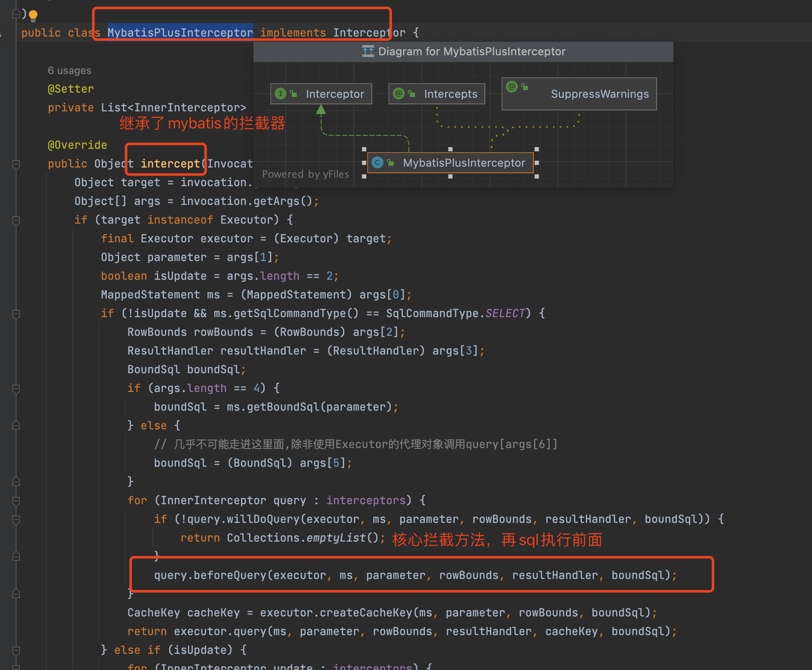Click the public visibility icon in Intercepts node
Screen dimensions: 812x670
(x=412, y=94)
